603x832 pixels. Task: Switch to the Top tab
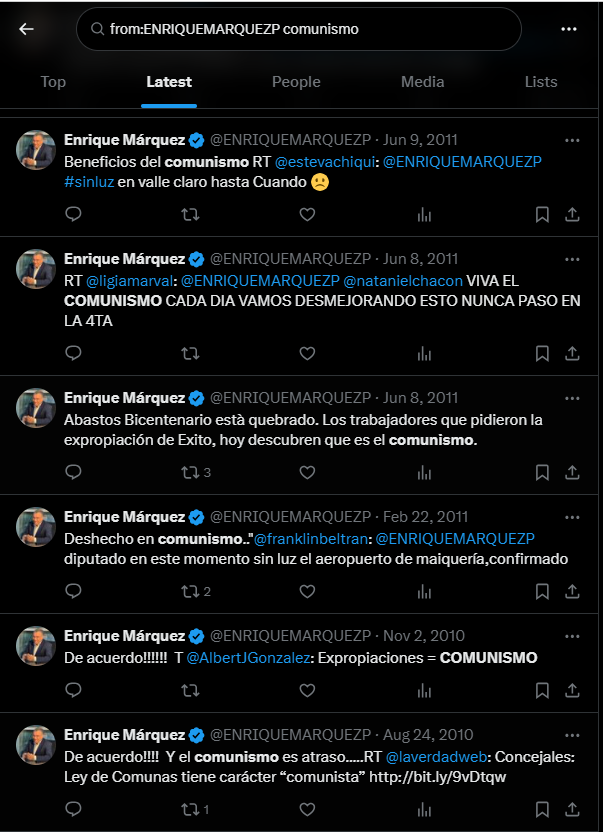pyautogui.click(x=53, y=82)
